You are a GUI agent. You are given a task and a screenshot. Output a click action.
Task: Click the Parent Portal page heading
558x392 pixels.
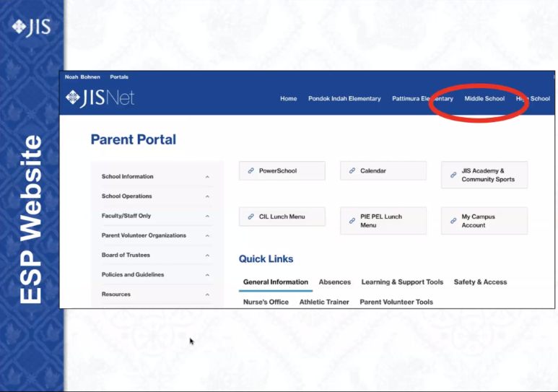click(134, 139)
